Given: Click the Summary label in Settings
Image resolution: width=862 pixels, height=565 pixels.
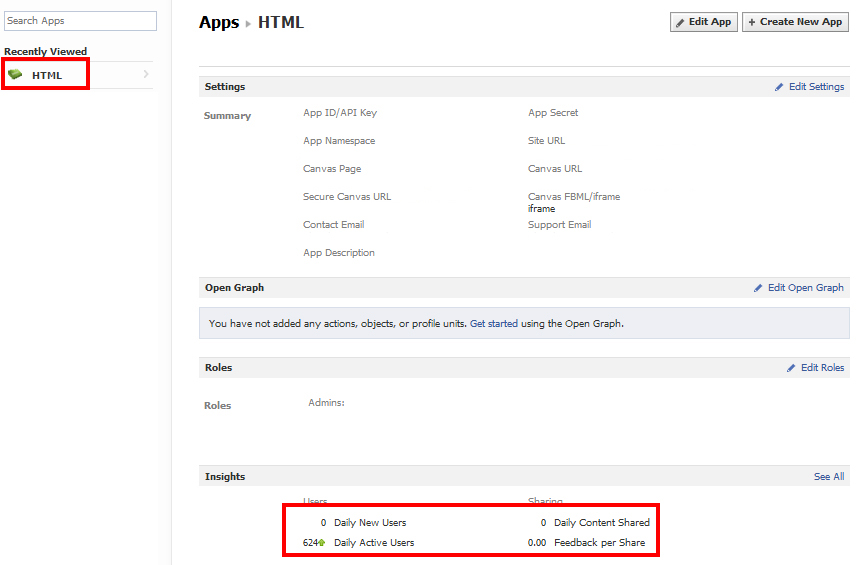Looking at the screenshot, I should coord(227,116).
